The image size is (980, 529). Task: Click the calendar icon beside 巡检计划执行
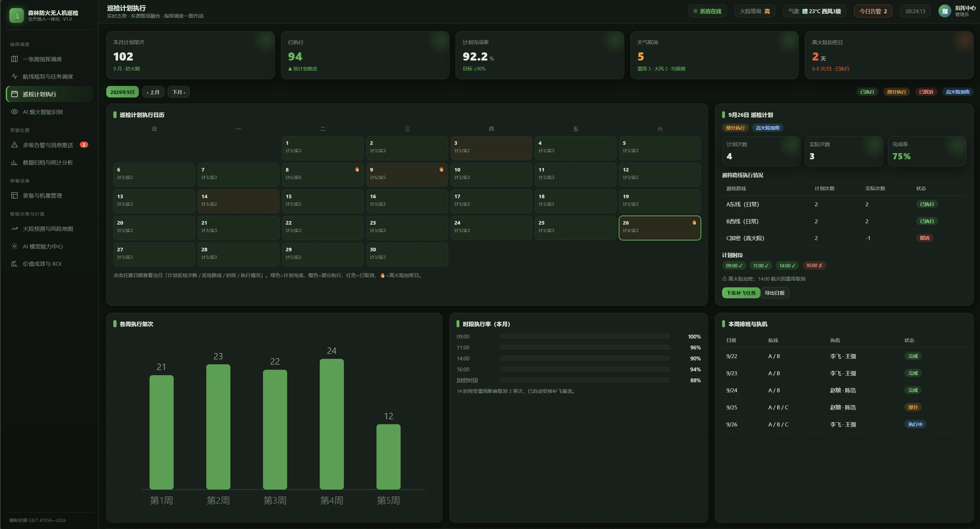tap(14, 94)
